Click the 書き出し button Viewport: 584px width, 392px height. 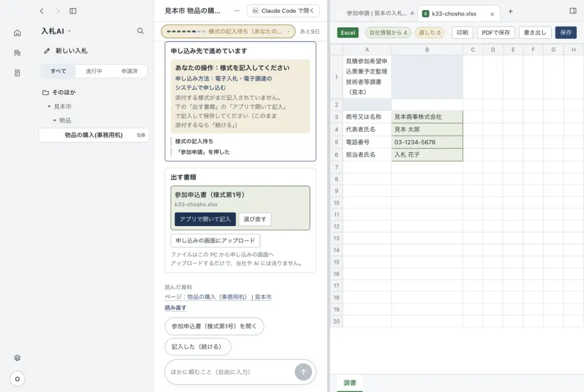click(x=535, y=33)
